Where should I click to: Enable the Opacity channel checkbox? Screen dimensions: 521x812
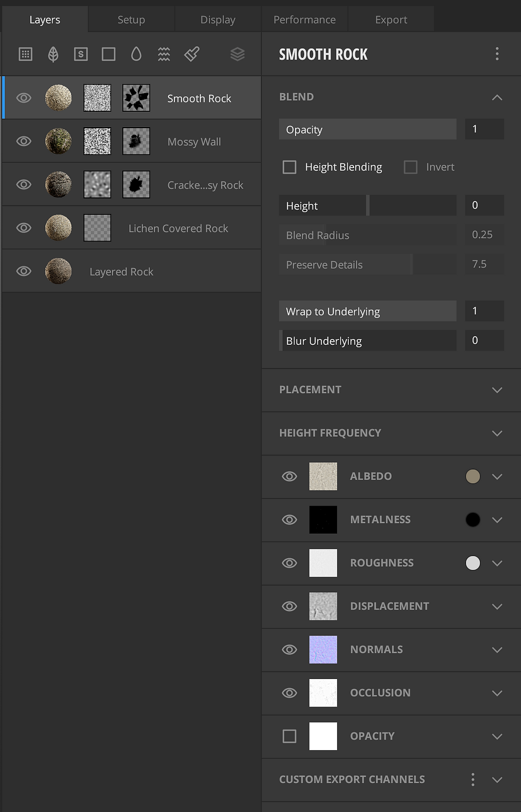[290, 736]
